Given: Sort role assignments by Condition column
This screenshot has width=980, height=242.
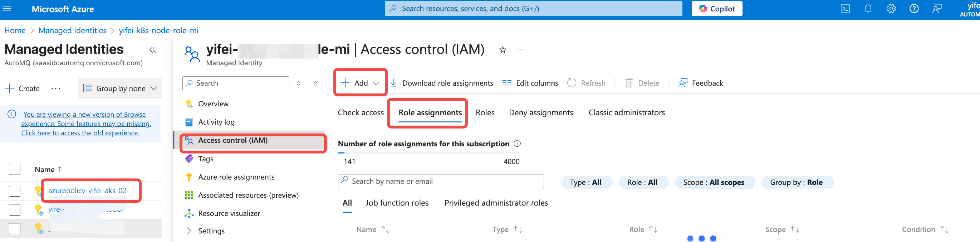Looking at the screenshot, I should pos(925,230).
